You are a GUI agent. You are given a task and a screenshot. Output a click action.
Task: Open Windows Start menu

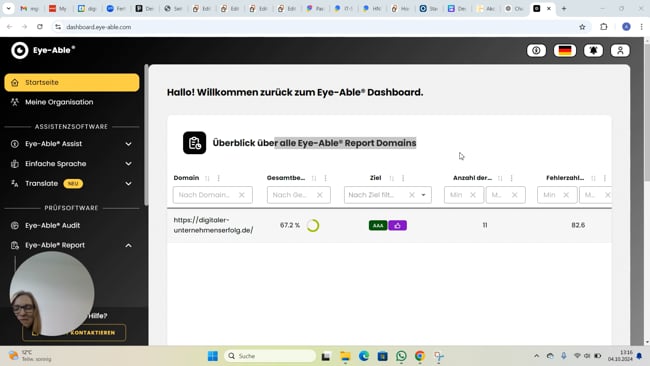(x=213, y=356)
